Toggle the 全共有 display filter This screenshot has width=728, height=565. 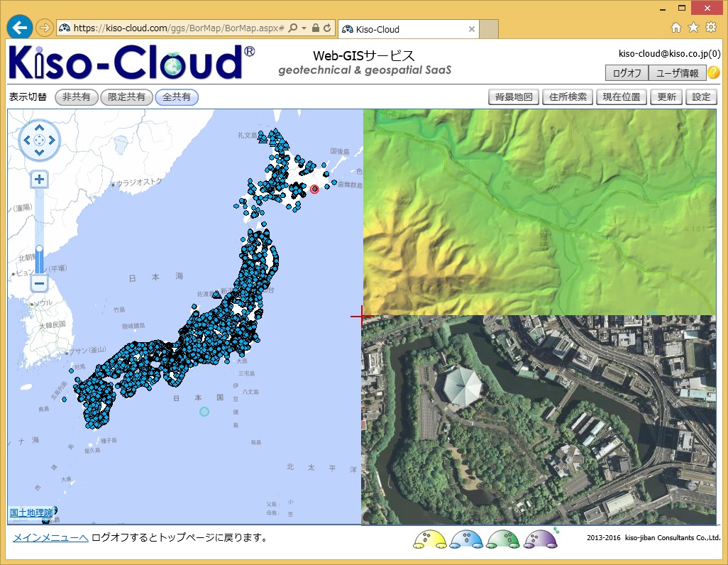pyautogui.click(x=177, y=97)
